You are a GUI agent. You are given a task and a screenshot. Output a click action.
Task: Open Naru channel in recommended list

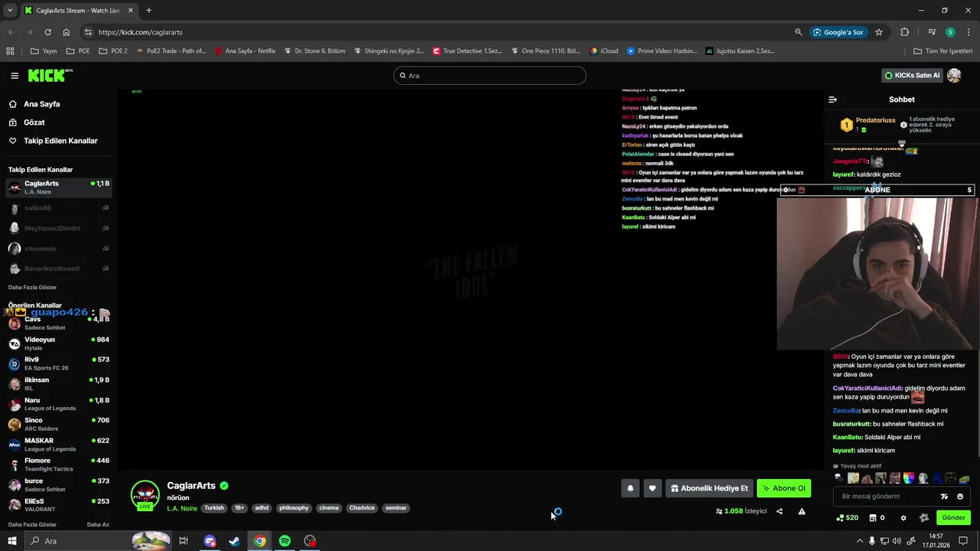tap(58, 404)
